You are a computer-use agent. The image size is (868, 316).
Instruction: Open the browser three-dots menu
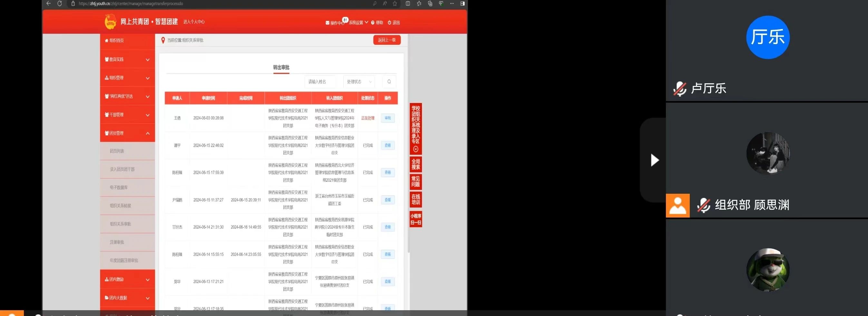(452, 4)
